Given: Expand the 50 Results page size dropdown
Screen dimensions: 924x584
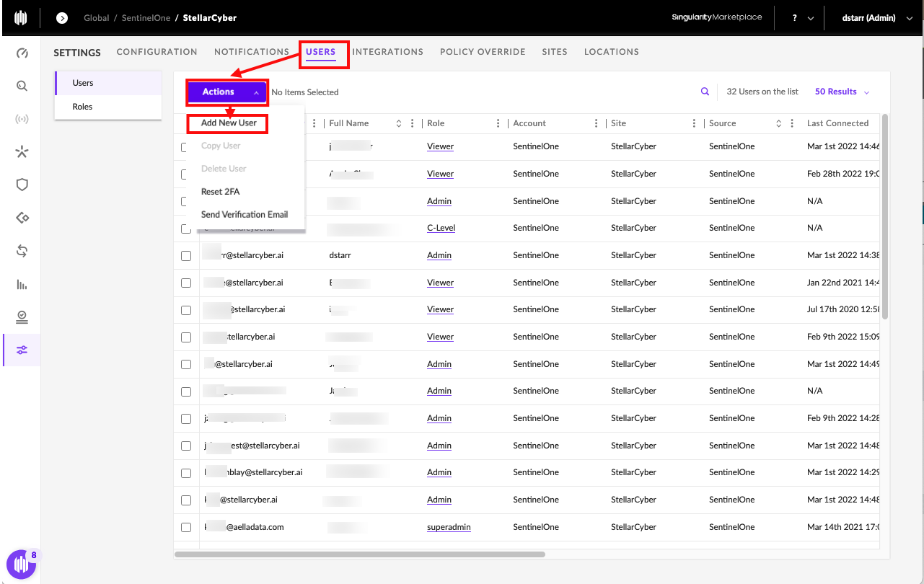Looking at the screenshot, I should 842,92.
